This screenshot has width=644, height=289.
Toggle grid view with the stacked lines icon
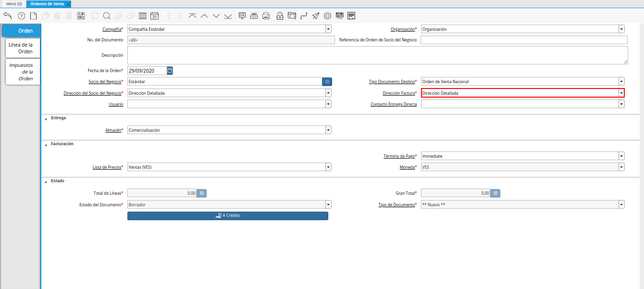(142, 16)
